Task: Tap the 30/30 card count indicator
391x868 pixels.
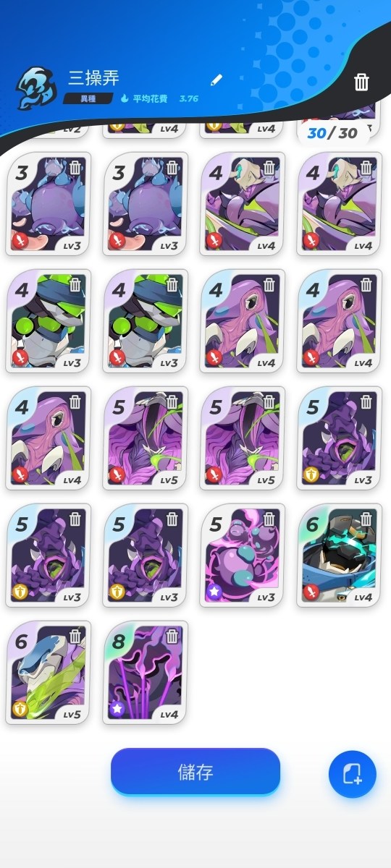Action: pyautogui.click(x=332, y=133)
